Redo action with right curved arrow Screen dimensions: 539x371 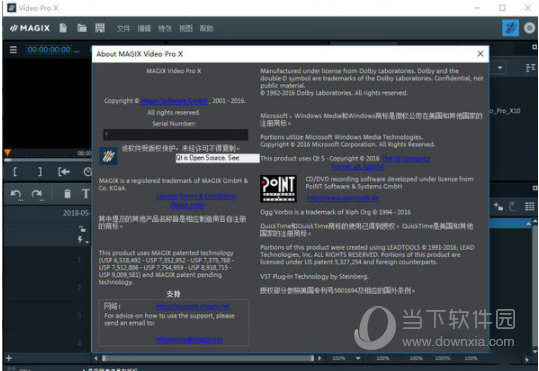tap(37, 194)
